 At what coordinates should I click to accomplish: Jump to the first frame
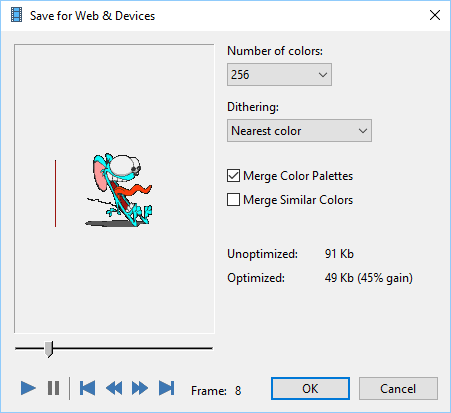(x=87, y=388)
